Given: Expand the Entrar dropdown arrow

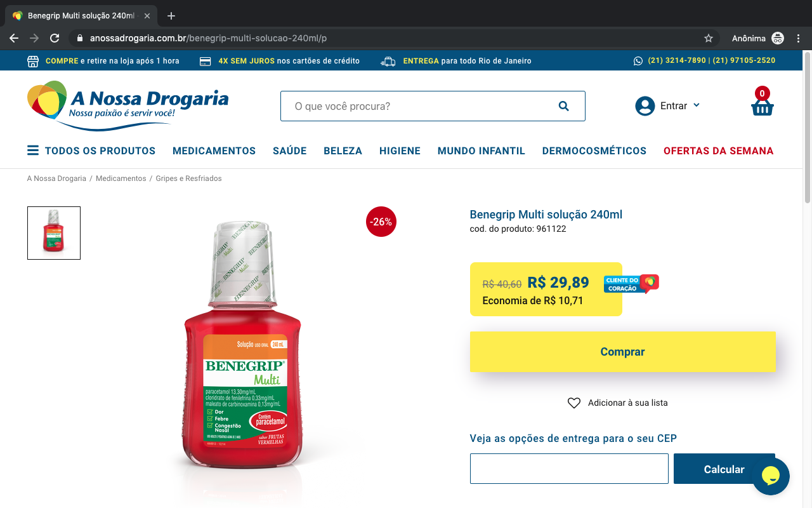Looking at the screenshot, I should (x=697, y=105).
